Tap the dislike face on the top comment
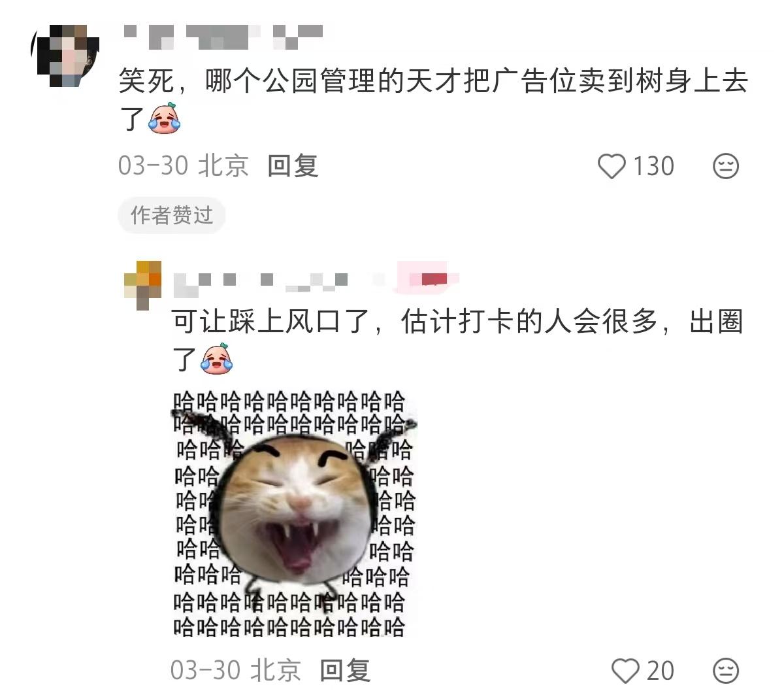Image resolution: width=784 pixels, height=693 pixels. coord(725,166)
